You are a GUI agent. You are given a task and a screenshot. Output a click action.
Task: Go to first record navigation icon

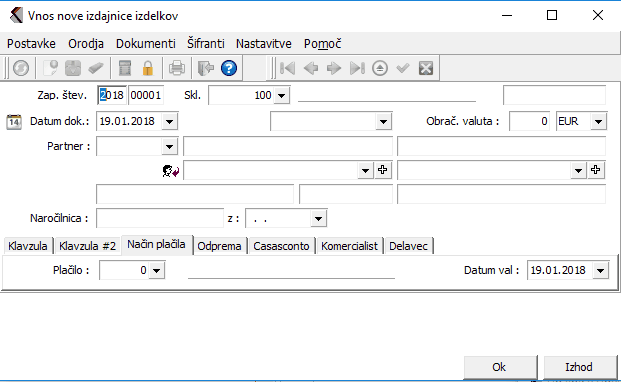pos(288,68)
